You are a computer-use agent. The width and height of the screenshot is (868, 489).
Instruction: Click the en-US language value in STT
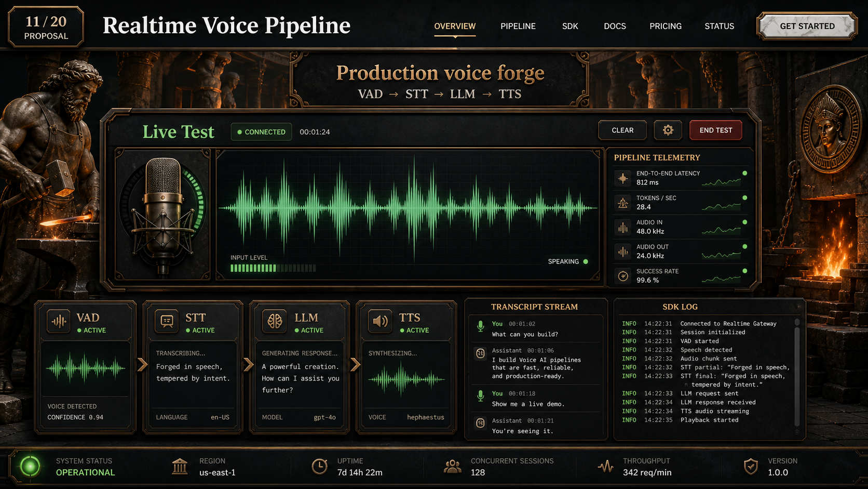coord(220,417)
